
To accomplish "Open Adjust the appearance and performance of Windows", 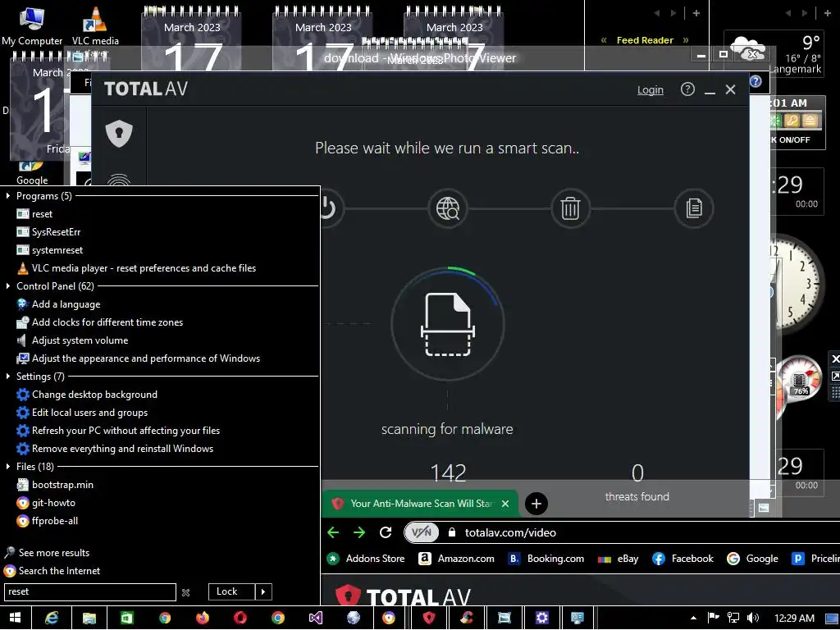I will pos(138,358).
